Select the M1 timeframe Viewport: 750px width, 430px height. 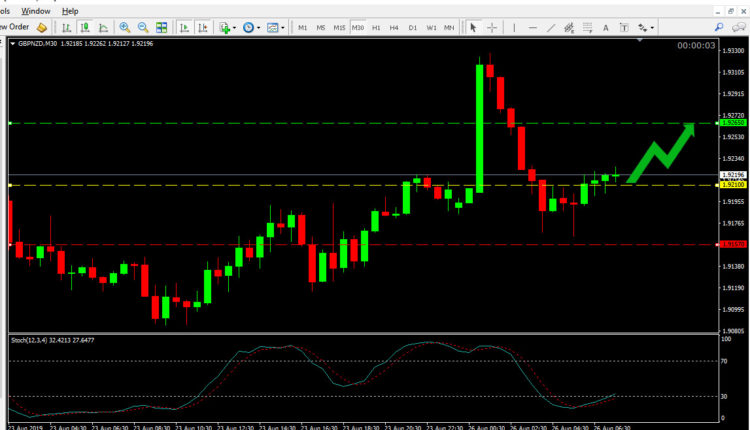click(x=302, y=28)
